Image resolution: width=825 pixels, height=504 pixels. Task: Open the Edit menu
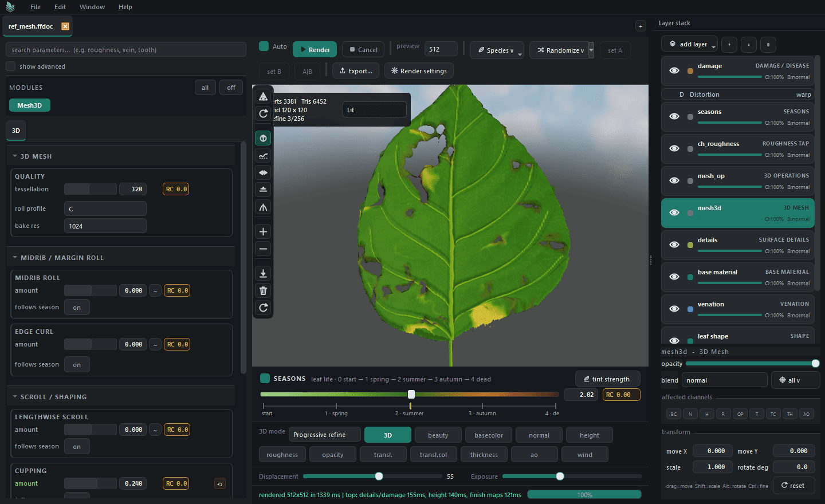tap(60, 7)
